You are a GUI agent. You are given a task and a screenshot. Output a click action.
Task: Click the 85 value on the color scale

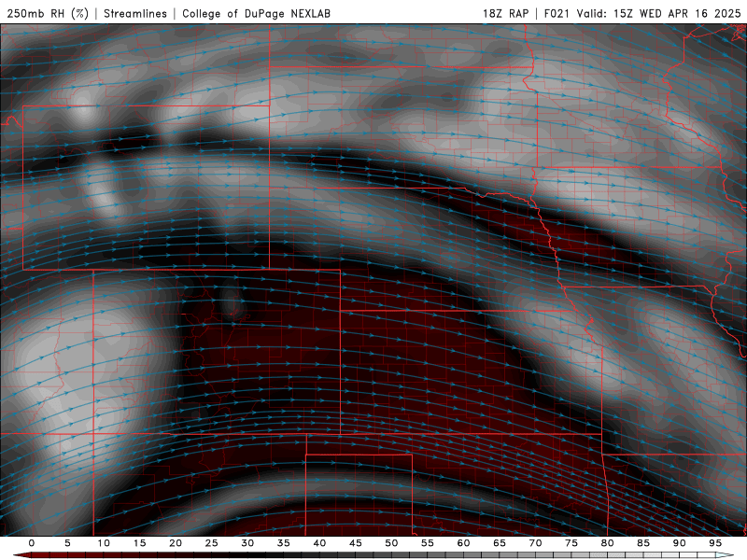pos(643,543)
